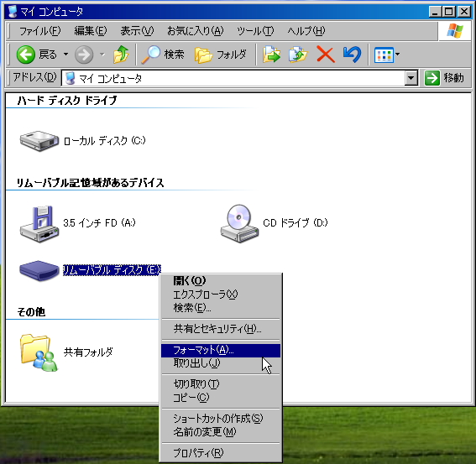
Task: Select 取り出し(J) eject entry
Action: (221, 363)
